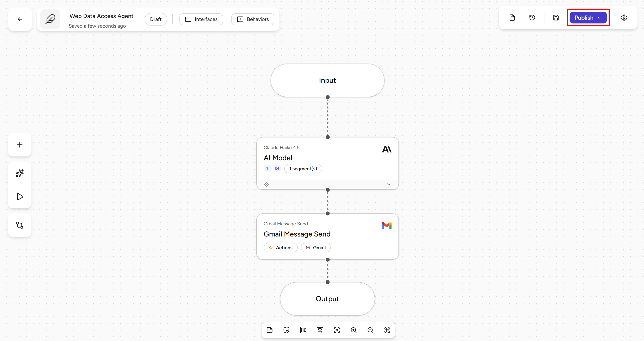Image resolution: width=644 pixels, height=341 pixels.
Task: Expand the AI Model node chevron
Action: coord(389,184)
